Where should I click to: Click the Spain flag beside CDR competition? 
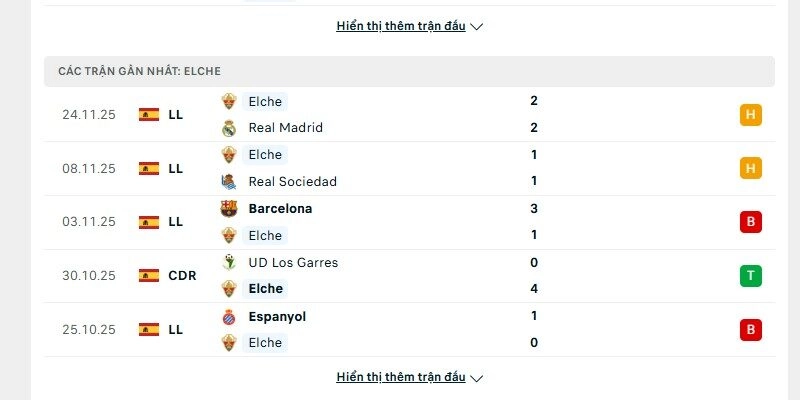(149, 276)
